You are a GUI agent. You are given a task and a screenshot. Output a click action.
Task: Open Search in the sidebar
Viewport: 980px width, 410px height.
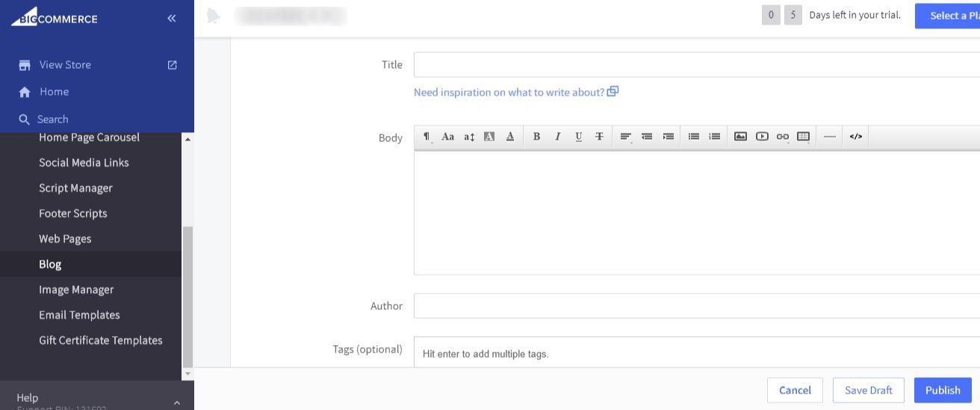[52, 119]
